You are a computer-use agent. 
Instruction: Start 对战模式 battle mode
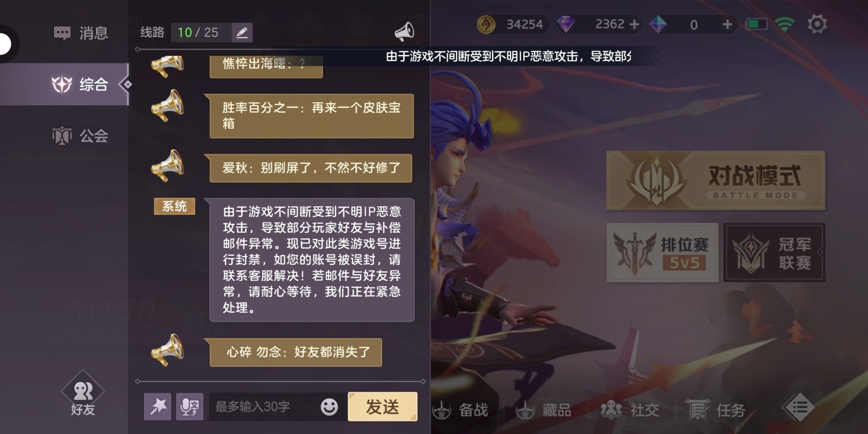716,180
